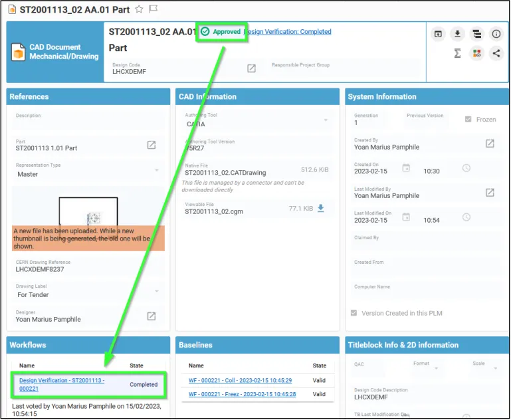Click the Titleblock Info & 2D information header
Screen dimensions: 511x420
427,345
